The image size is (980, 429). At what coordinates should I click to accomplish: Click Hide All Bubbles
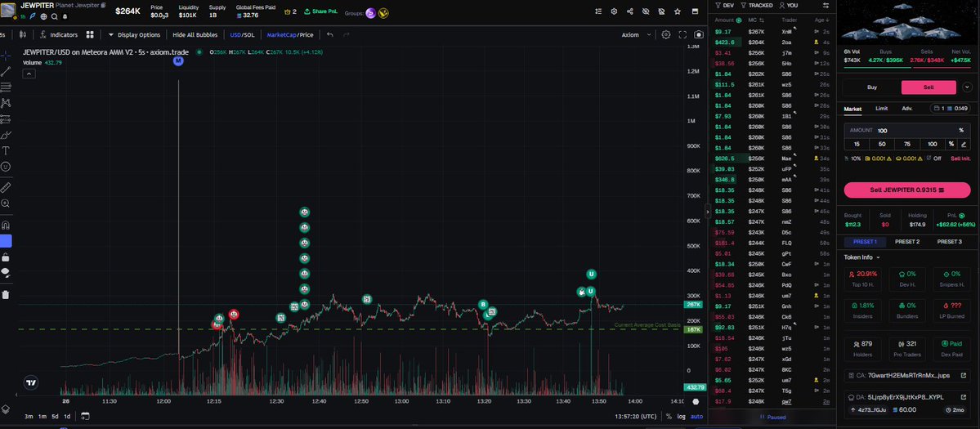click(195, 35)
